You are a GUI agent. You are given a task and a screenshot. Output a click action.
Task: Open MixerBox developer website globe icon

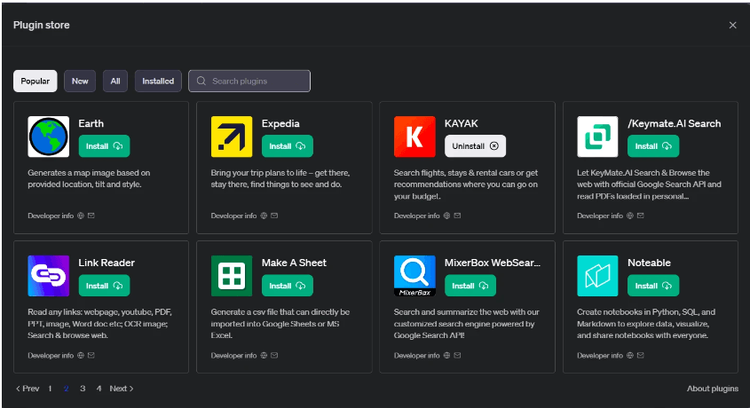(447, 355)
